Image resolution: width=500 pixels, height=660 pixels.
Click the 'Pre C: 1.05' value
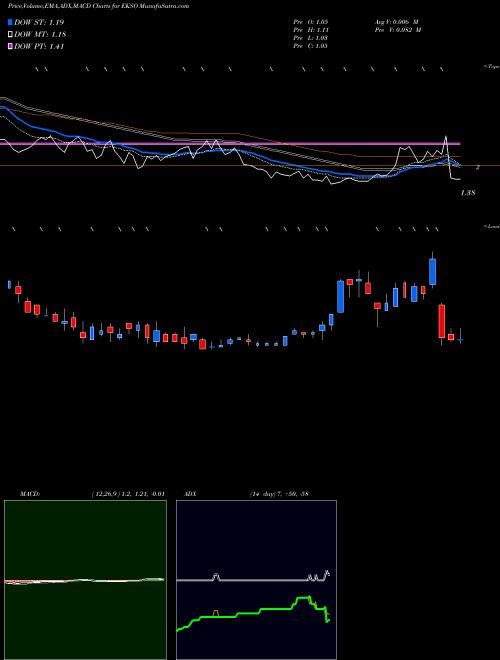click(x=311, y=46)
